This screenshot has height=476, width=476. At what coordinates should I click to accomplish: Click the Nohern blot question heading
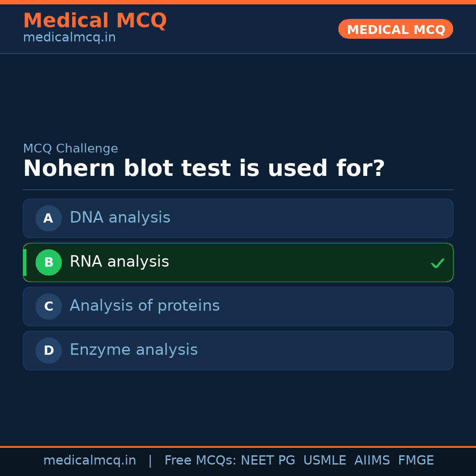coord(204,169)
